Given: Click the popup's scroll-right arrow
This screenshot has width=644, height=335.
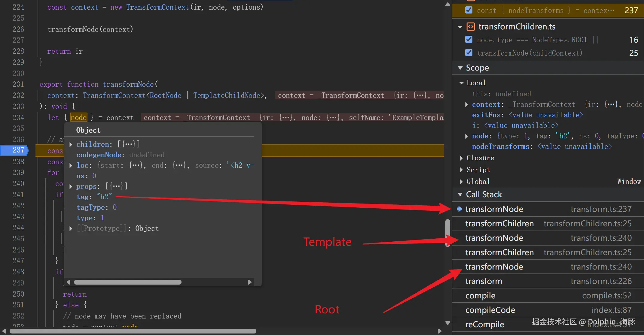Looking at the screenshot, I should coord(249,282).
